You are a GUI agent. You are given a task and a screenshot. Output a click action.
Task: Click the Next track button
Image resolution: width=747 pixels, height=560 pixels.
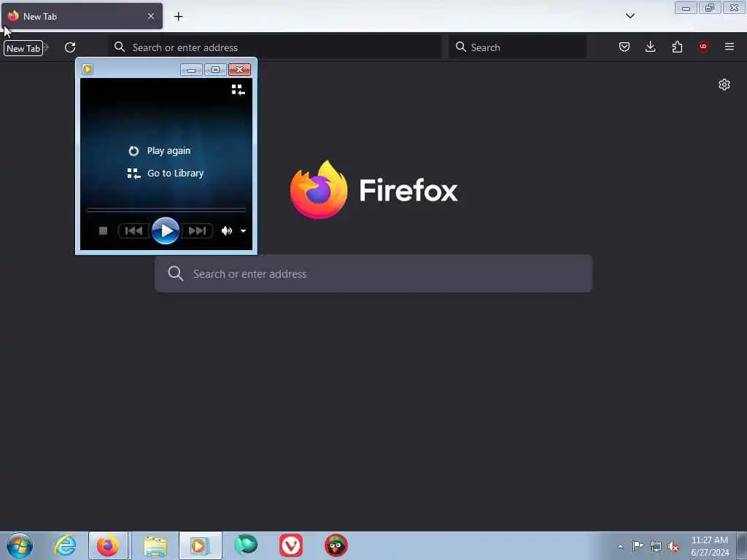pos(197,231)
